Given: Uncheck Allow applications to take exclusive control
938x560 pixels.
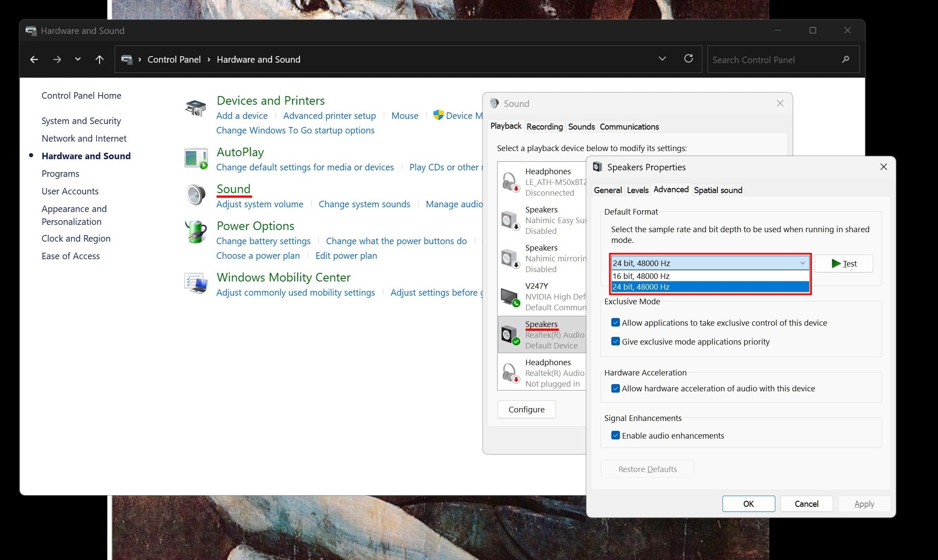Looking at the screenshot, I should (615, 323).
